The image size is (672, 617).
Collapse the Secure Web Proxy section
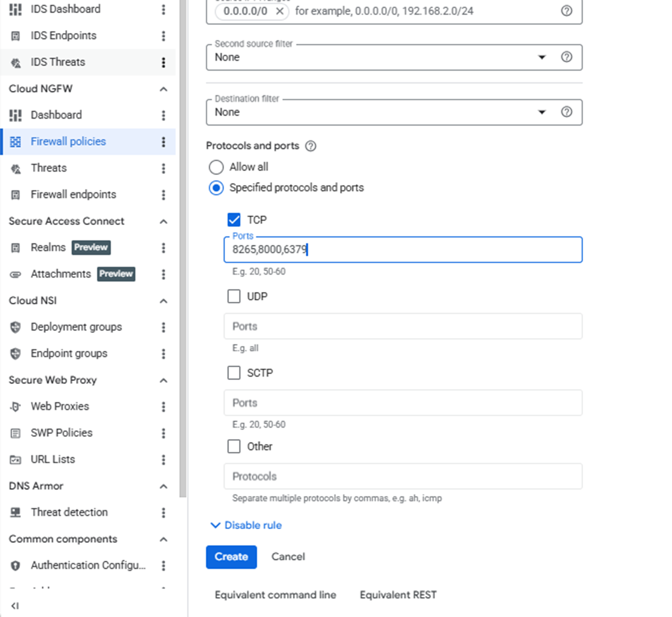(x=163, y=380)
